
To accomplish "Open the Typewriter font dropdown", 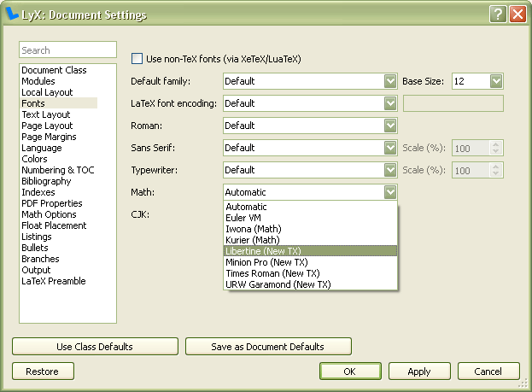I will coord(310,170).
